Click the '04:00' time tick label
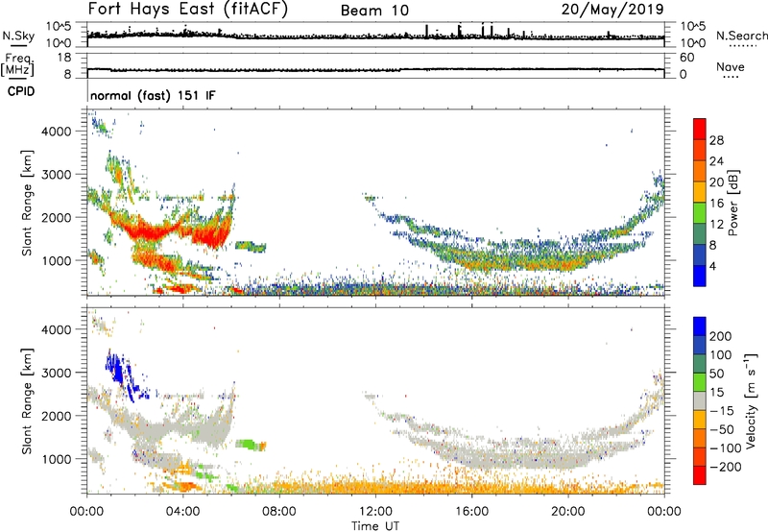This screenshot has width=768, height=532. tap(182, 512)
